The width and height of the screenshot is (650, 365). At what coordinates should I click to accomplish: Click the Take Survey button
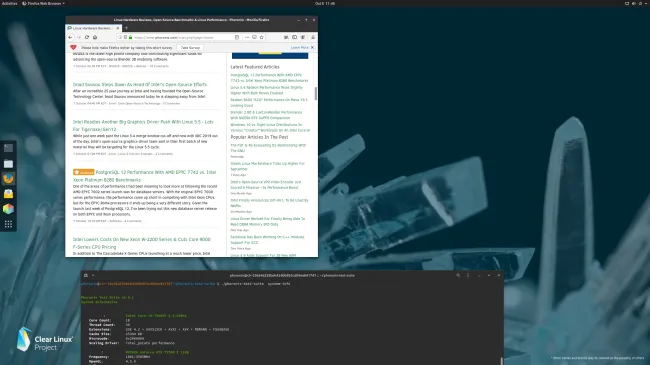190,48
